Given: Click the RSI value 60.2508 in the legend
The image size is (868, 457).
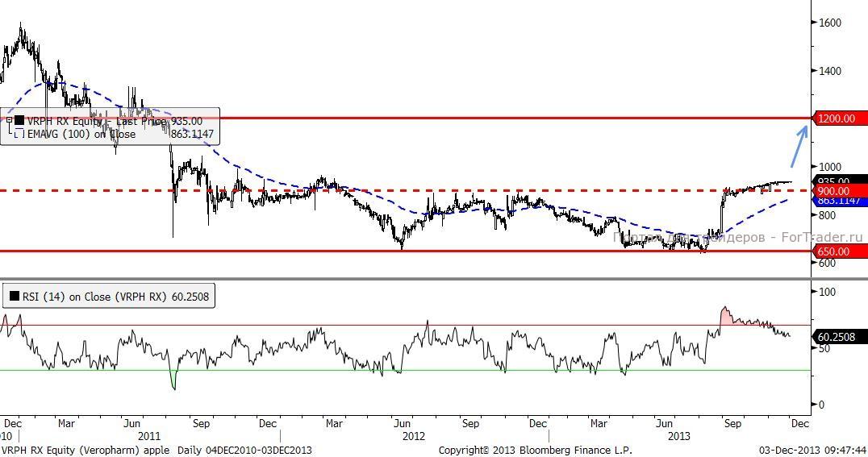Looking at the screenshot, I should pyautogui.click(x=190, y=297).
